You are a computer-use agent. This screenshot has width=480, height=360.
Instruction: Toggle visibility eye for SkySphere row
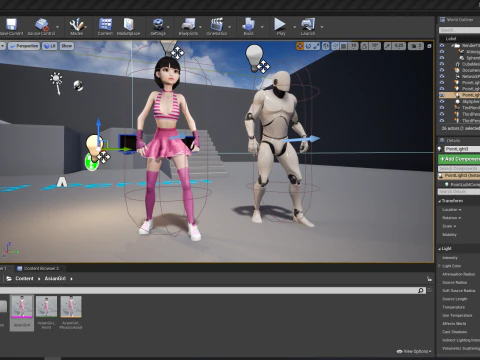442,101
